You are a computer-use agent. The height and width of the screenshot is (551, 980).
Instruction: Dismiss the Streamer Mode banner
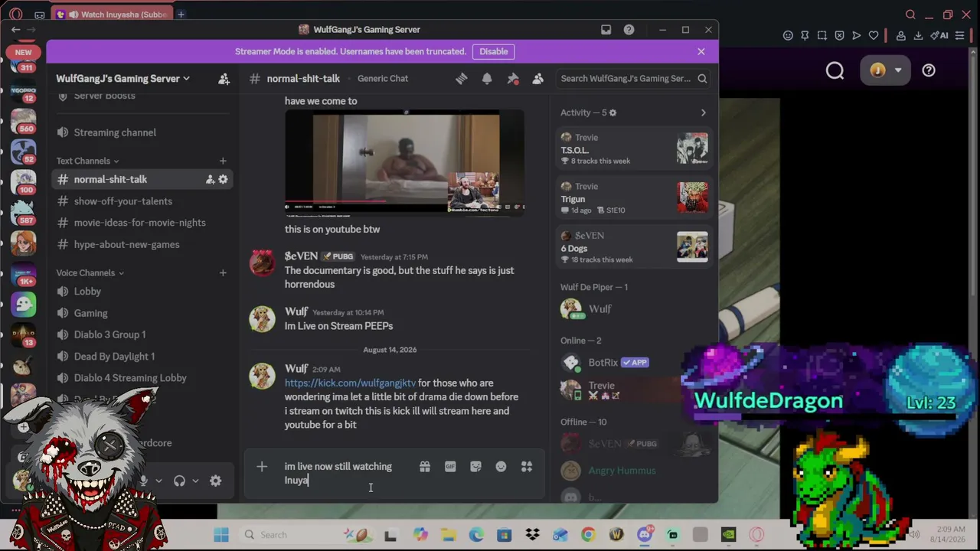701,51
